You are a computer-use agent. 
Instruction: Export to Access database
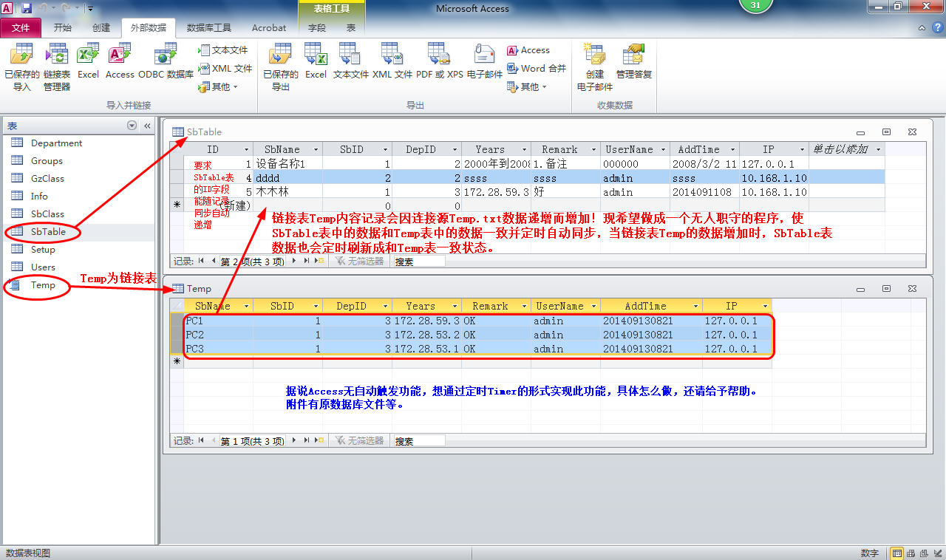click(528, 50)
